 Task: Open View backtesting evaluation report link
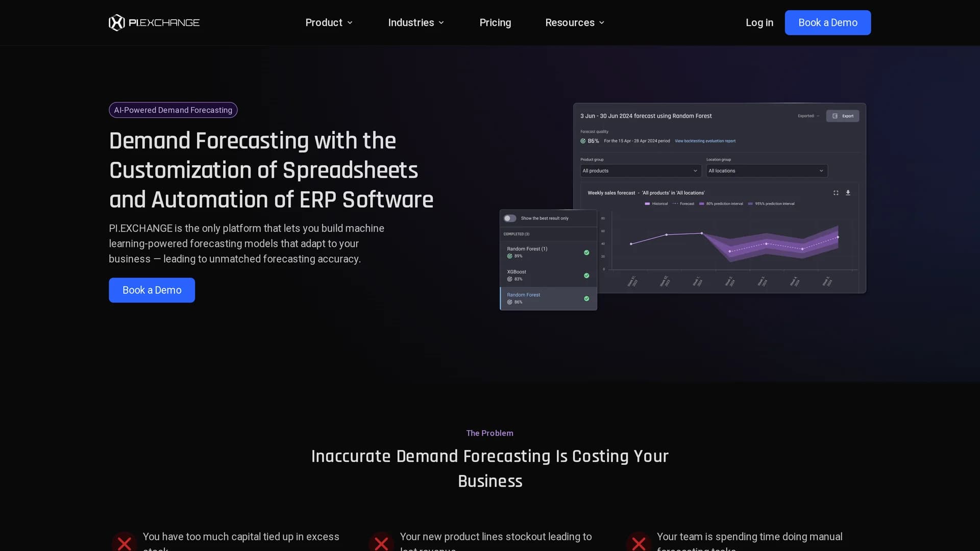point(705,141)
